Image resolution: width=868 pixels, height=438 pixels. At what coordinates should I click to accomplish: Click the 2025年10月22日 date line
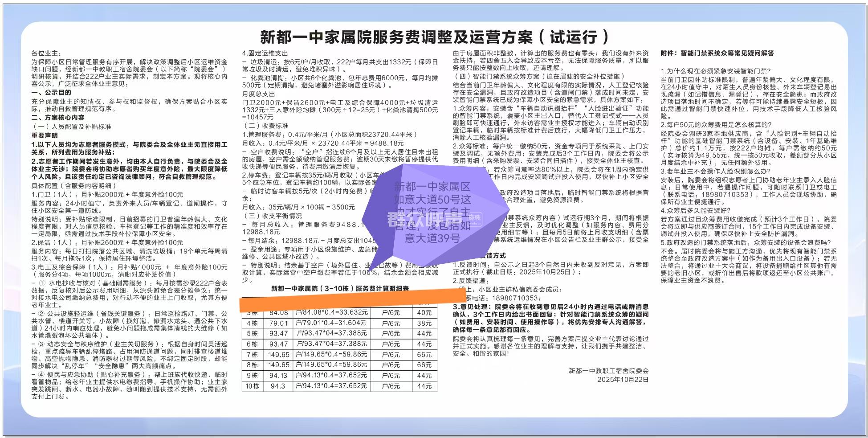coord(623,380)
